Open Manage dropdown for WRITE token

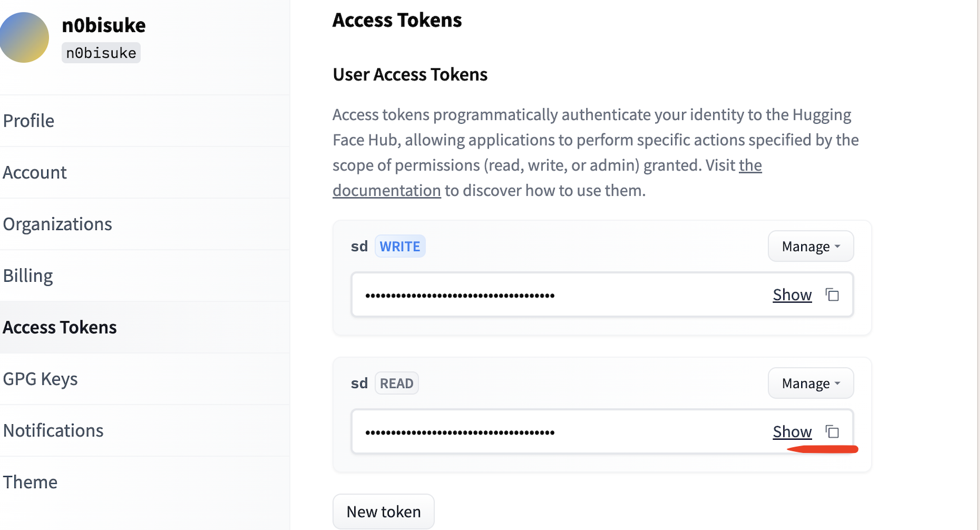(810, 247)
